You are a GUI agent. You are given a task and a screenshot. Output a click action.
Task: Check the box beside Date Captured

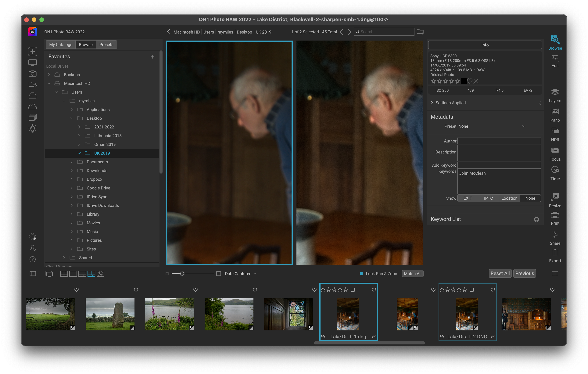[219, 274]
